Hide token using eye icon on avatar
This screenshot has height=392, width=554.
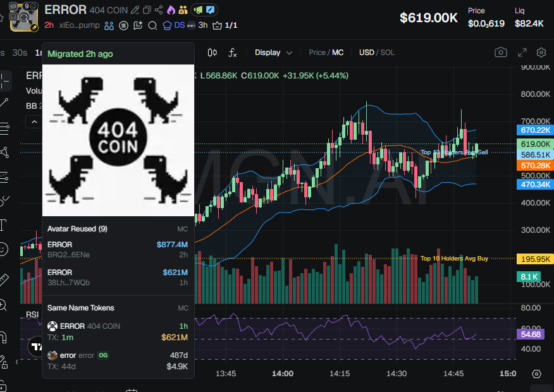(13, 6)
